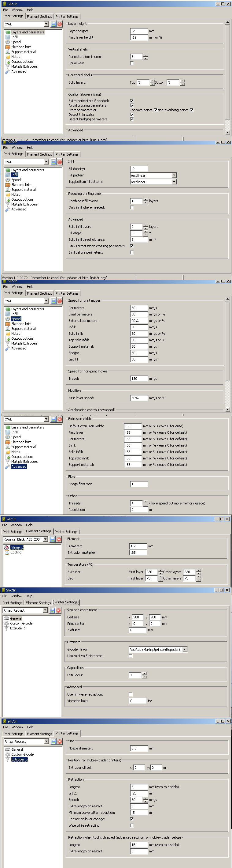232x868 pixels.
Task: Select Extruder 1 in the Bed size window
Action: tap(17, 628)
